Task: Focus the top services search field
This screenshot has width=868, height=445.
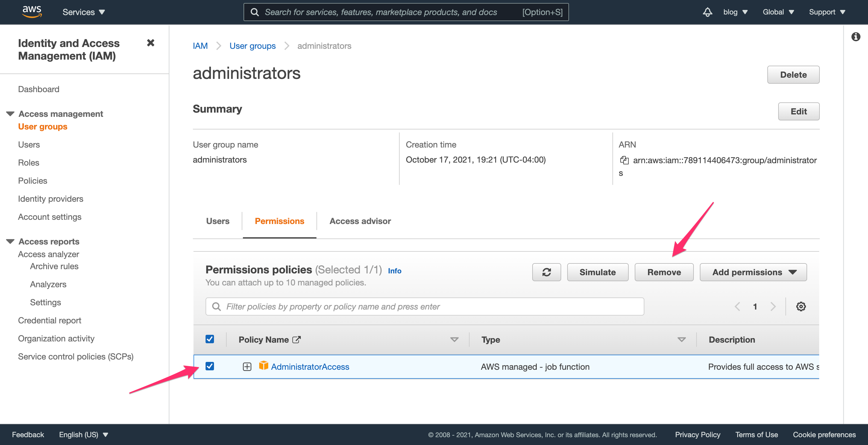Action: tap(406, 12)
